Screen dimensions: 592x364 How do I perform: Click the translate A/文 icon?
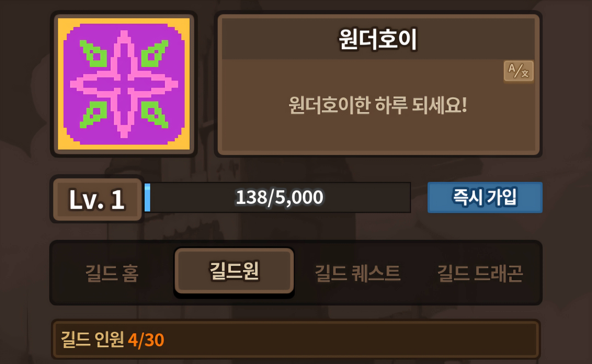click(x=519, y=71)
